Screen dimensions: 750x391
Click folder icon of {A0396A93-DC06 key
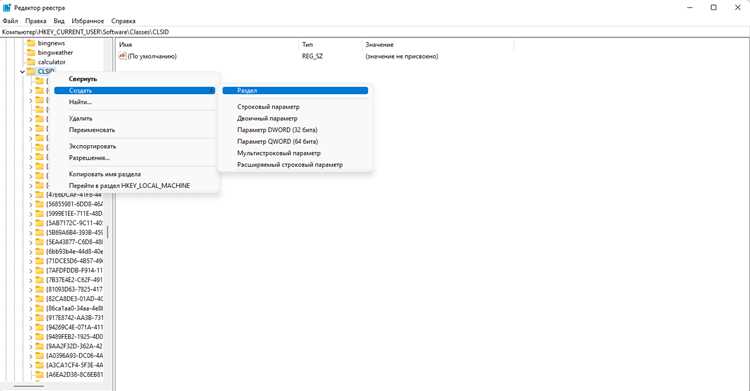pyautogui.click(x=40, y=356)
